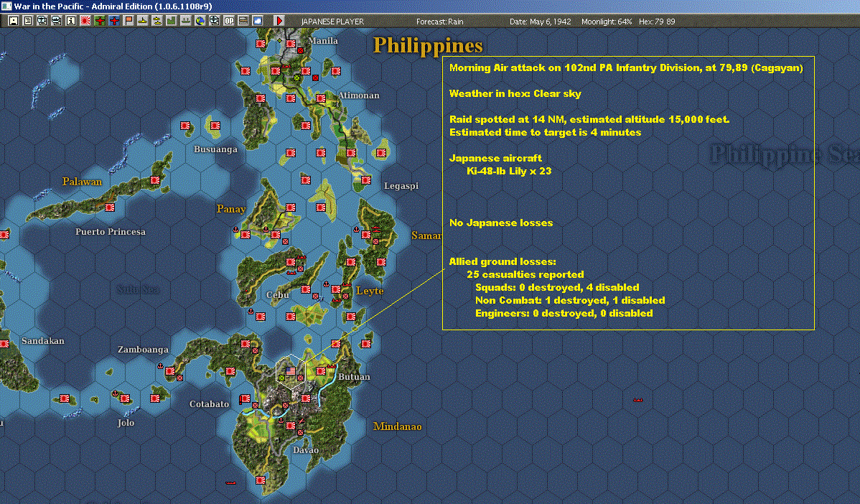Click the 'Hex: 79 89' coordinate readout

pos(657,22)
